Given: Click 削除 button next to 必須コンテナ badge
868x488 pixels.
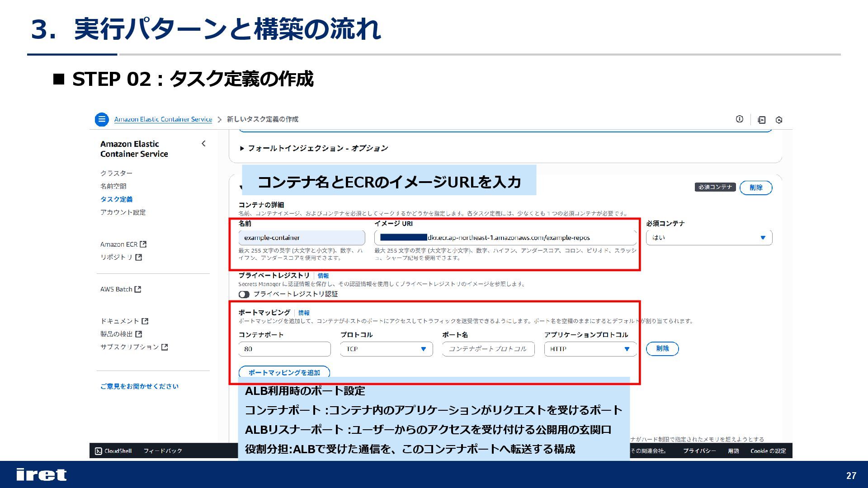Looking at the screenshot, I should coord(756,188).
